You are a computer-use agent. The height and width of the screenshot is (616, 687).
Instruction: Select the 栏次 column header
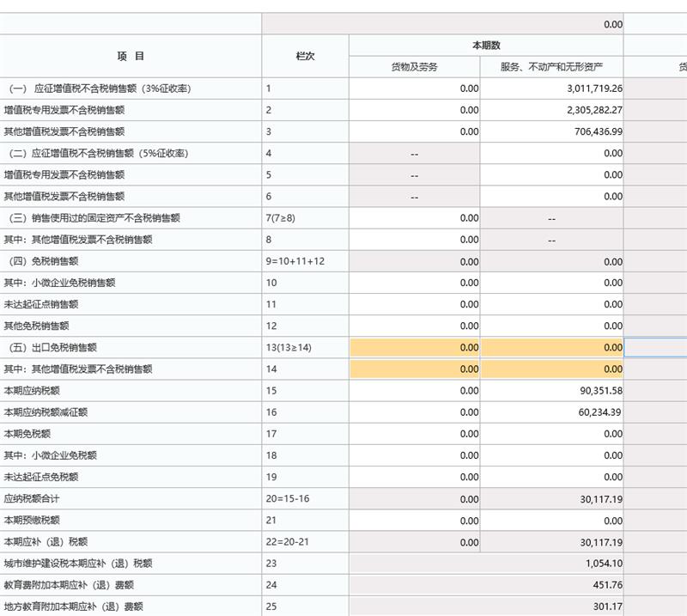305,56
